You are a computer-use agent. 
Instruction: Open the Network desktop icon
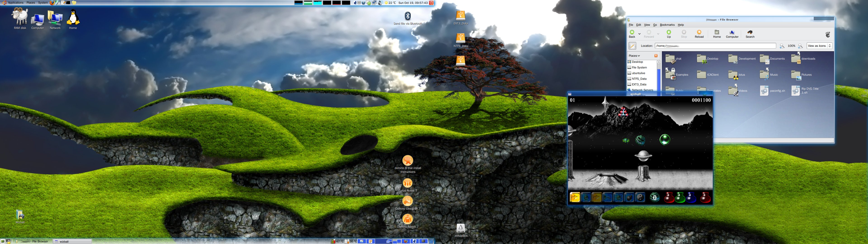(55, 20)
